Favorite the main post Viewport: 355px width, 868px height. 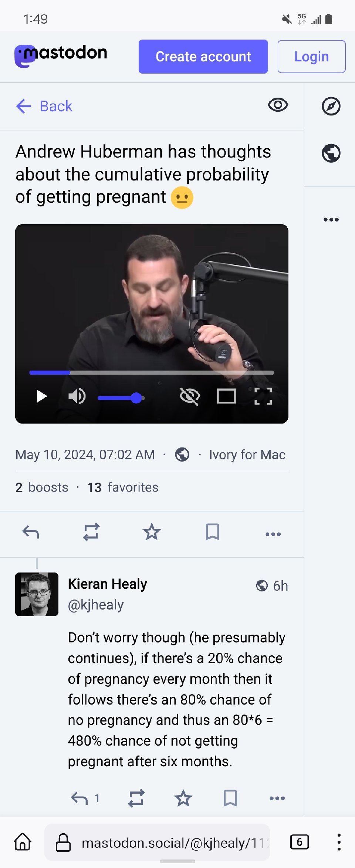[152, 532]
